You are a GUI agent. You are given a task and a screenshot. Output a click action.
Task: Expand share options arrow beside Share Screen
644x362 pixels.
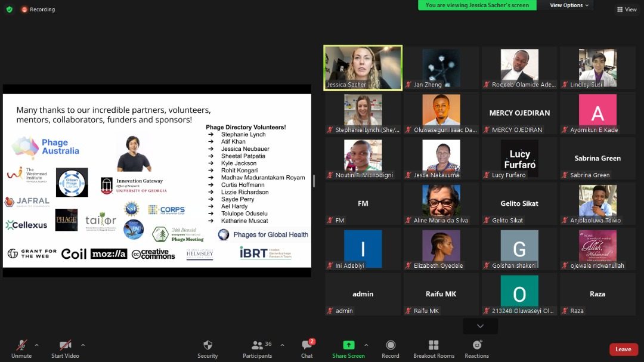366,345
